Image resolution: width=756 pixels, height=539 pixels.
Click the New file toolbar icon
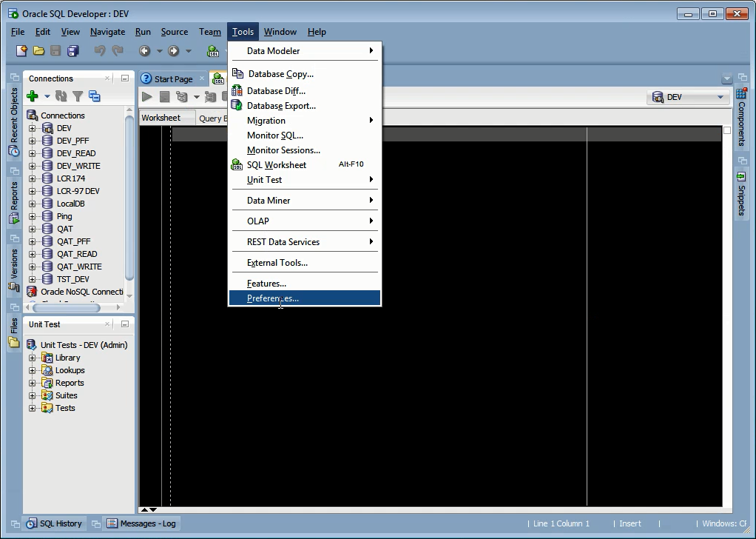click(21, 50)
